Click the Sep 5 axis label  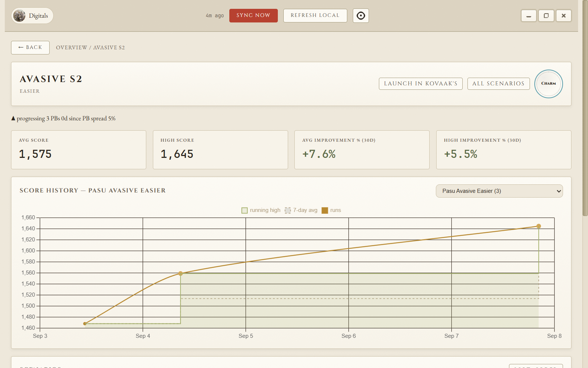pos(246,336)
